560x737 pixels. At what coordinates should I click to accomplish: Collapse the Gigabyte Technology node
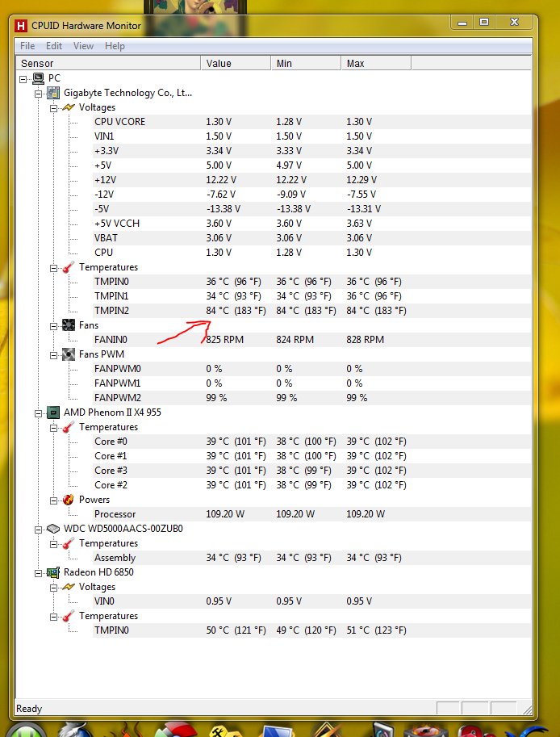click(x=38, y=94)
